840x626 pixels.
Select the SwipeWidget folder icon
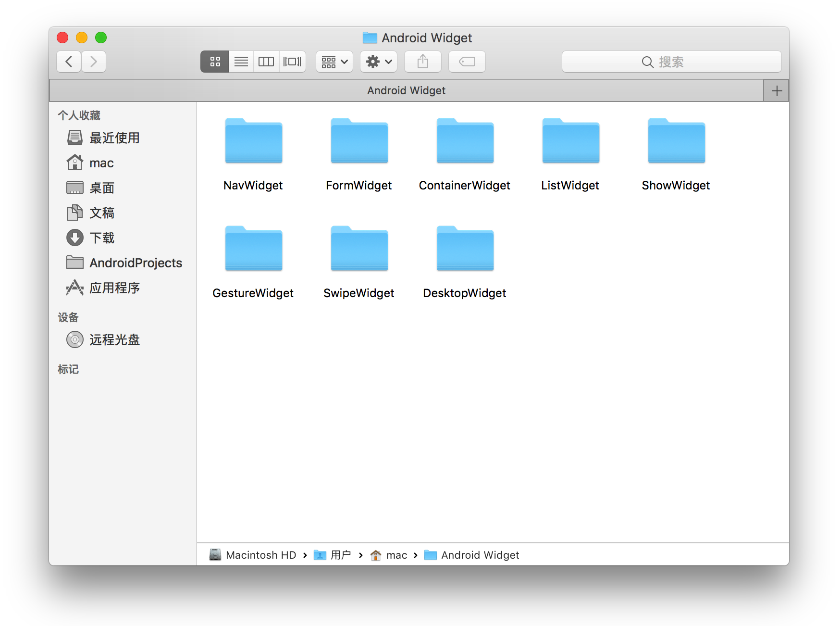click(x=359, y=249)
